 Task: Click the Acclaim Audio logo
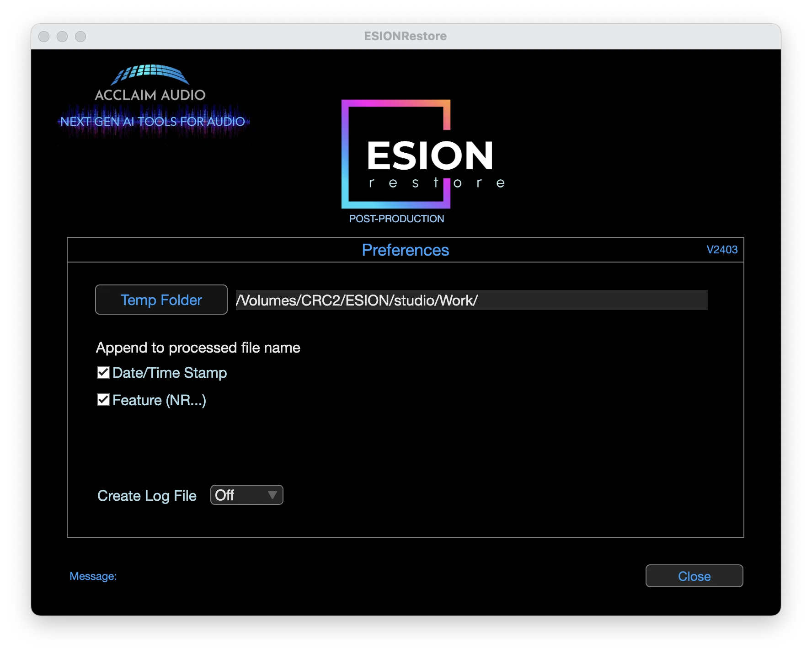pos(150,83)
